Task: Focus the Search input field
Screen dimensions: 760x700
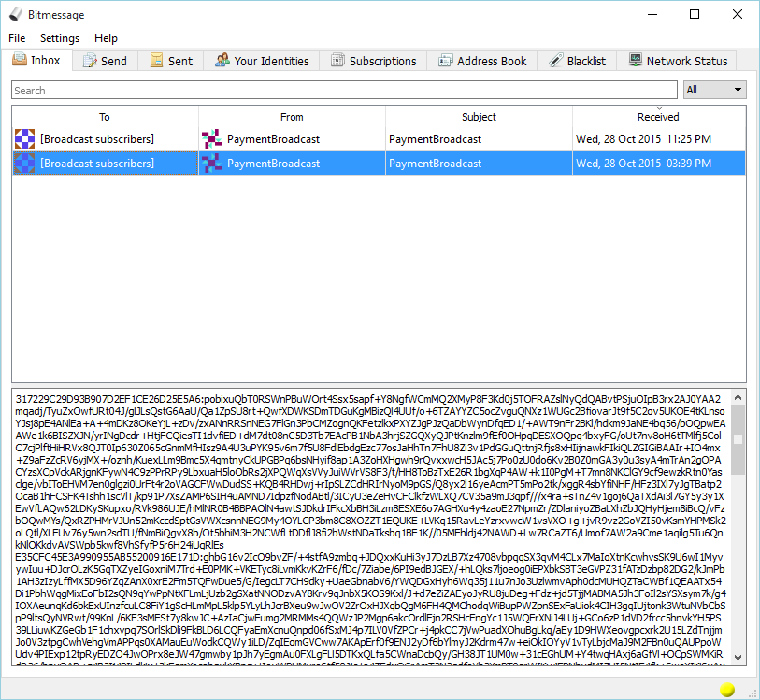Action: [x=344, y=90]
